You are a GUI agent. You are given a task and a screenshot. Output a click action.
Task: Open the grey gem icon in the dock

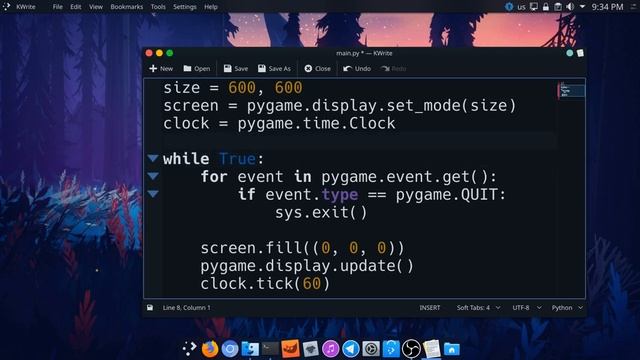tap(310, 349)
